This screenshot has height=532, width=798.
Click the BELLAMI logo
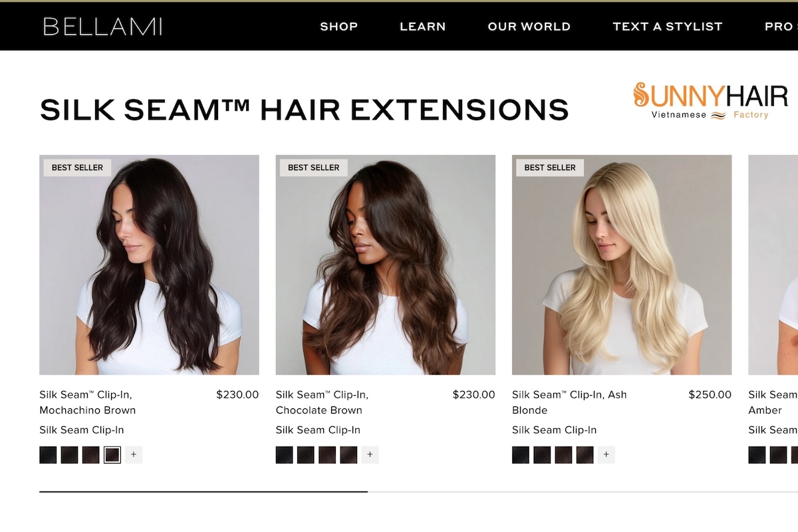tap(102, 27)
